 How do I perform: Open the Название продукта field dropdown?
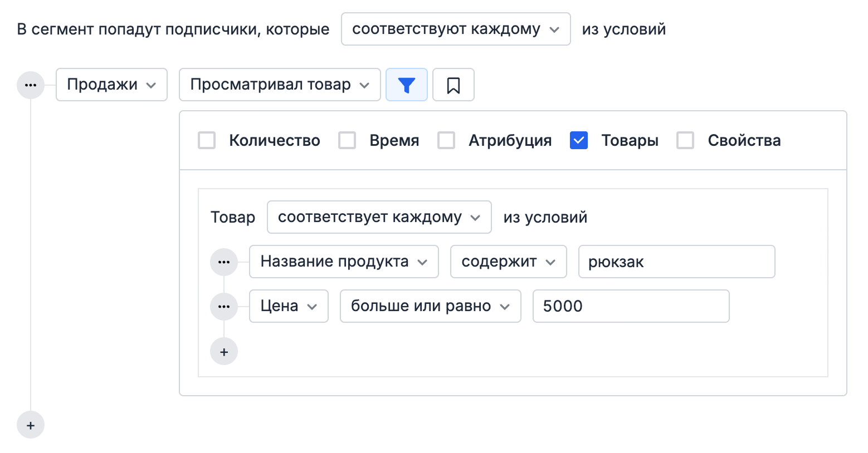[x=343, y=262]
